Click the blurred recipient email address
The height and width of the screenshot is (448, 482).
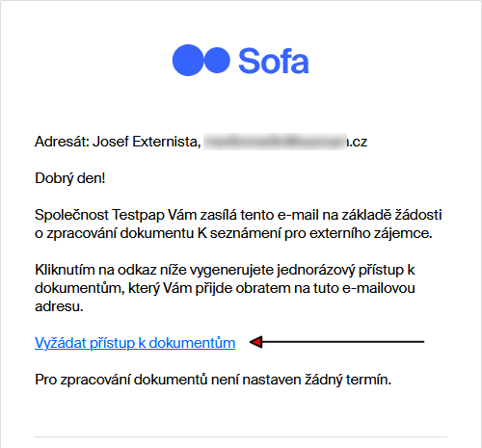(276, 142)
